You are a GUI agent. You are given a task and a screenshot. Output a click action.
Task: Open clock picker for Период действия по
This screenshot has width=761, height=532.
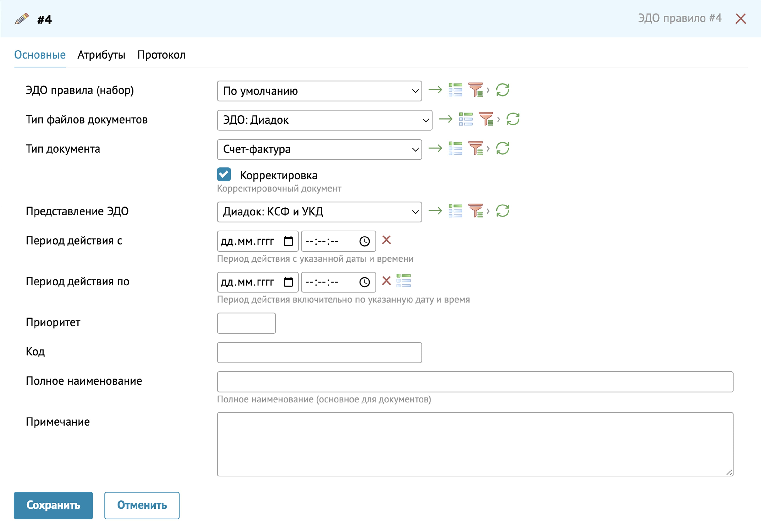coord(365,282)
